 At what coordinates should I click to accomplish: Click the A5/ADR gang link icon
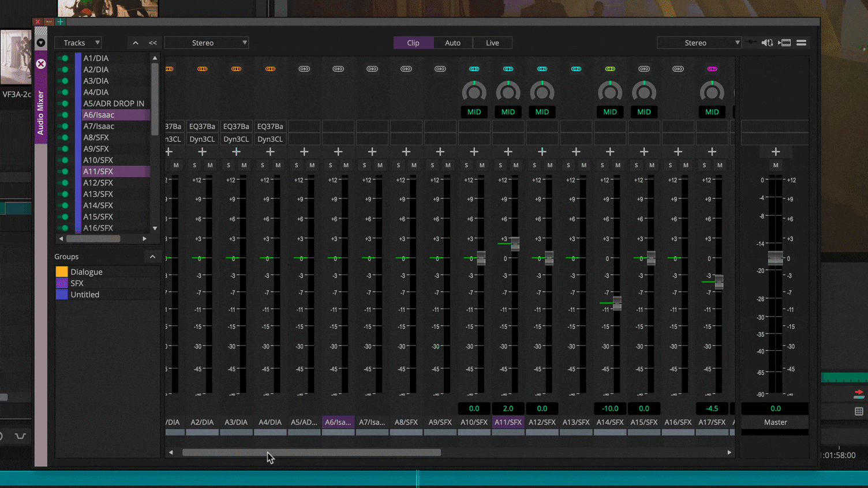click(304, 69)
